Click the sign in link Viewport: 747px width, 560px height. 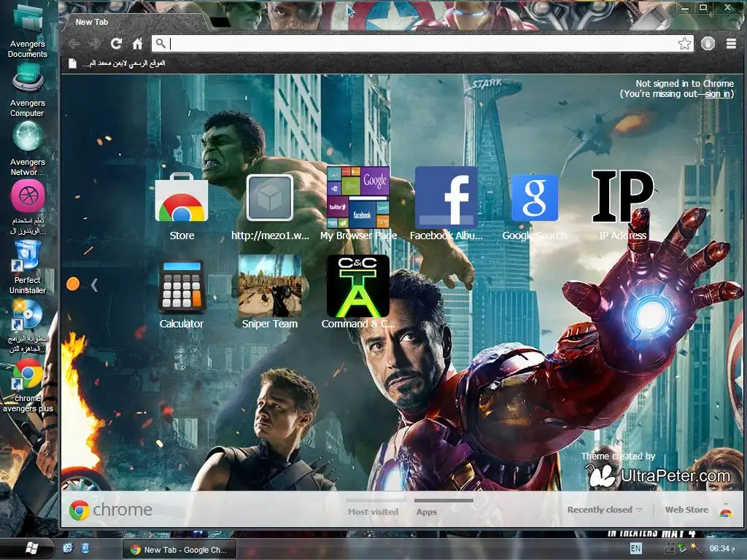718,94
